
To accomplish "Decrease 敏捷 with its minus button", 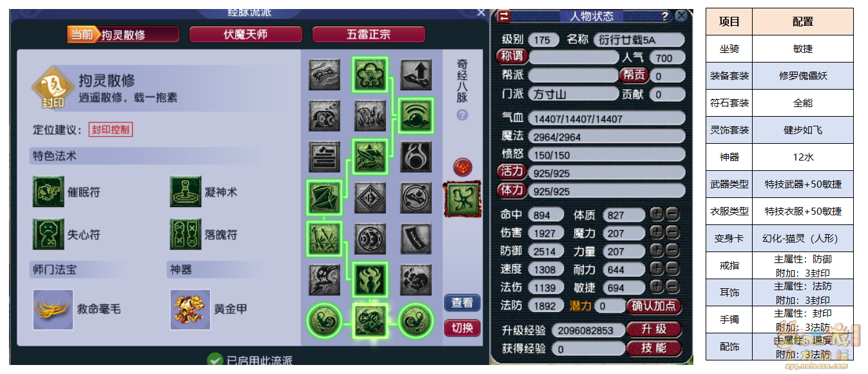I will (x=671, y=286).
